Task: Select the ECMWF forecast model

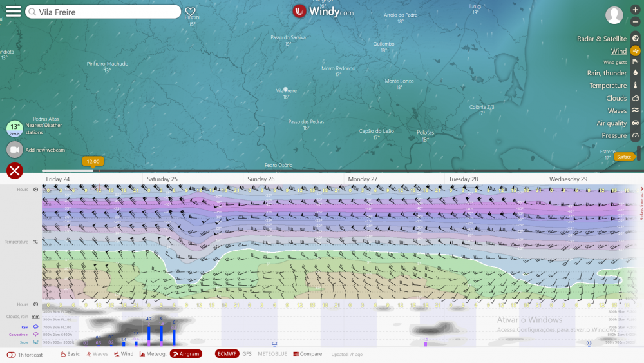Action: pyautogui.click(x=227, y=354)
